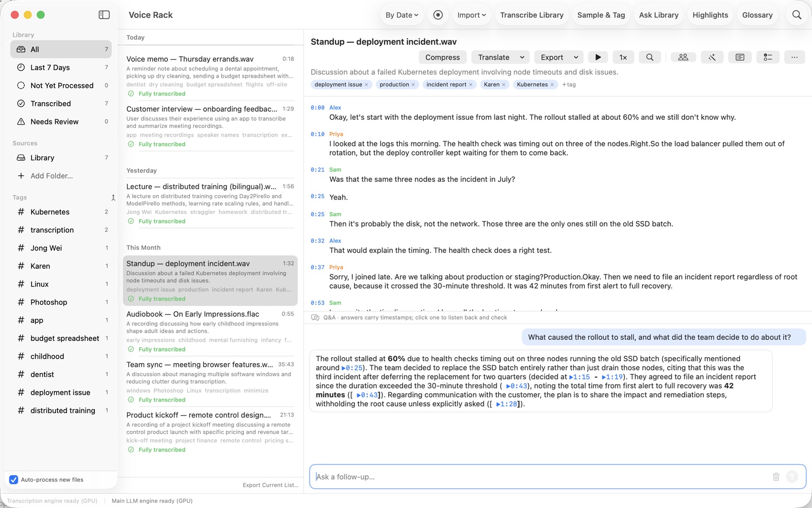This screenshot has width=812, height=508.
Task: Click the magic wand cleanup icon
Action: [712, 57]
